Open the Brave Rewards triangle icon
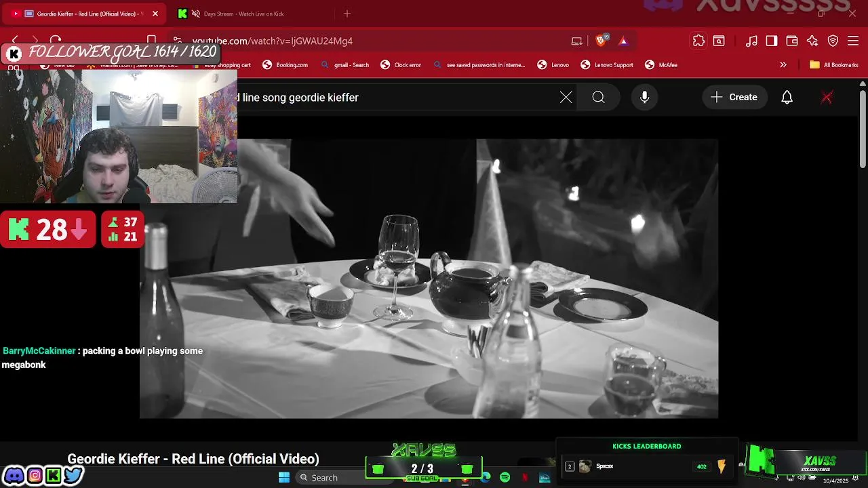Screen dimensions: 868x488 click(x=623, y=41)
